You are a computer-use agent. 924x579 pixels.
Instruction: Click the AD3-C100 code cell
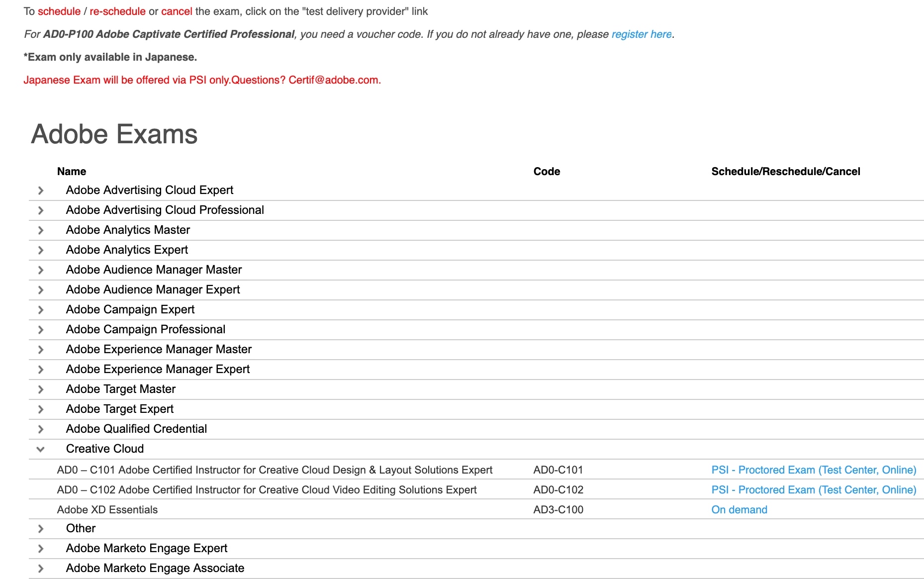click(x=558, y=510)
